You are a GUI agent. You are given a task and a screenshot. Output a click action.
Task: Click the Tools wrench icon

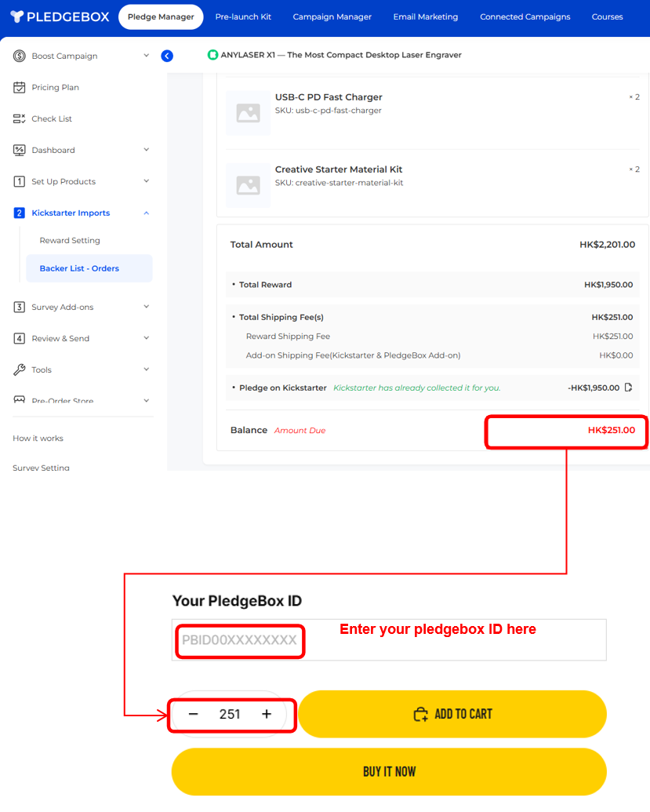pos(19,370)
